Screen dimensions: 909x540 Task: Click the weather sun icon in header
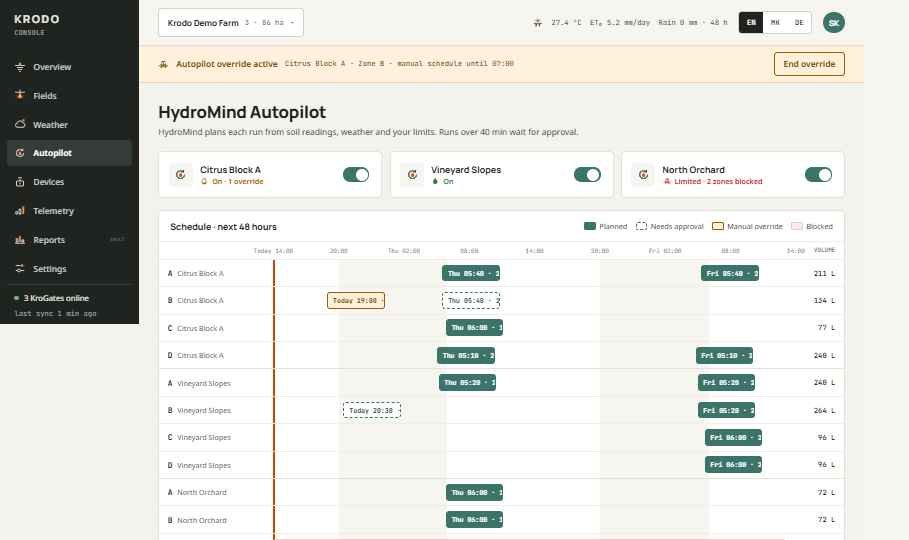(x=538, y=23)
